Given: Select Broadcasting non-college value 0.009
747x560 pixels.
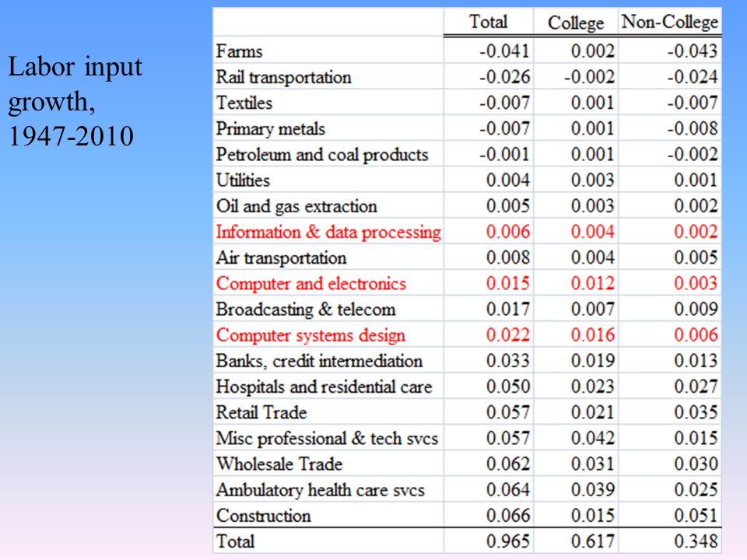Looking at the screenshot, I should [696, 309].
